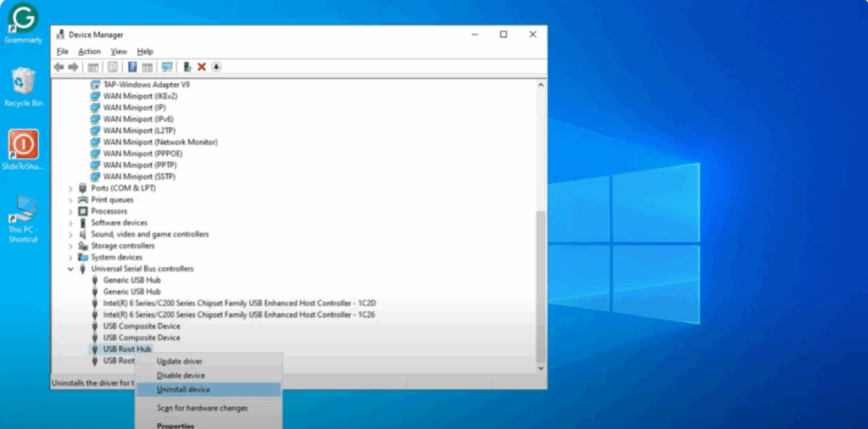Image resolution: width=868 pixels, height=429 pixels.
Task: Open the File menu
Action: pos(63,52)
